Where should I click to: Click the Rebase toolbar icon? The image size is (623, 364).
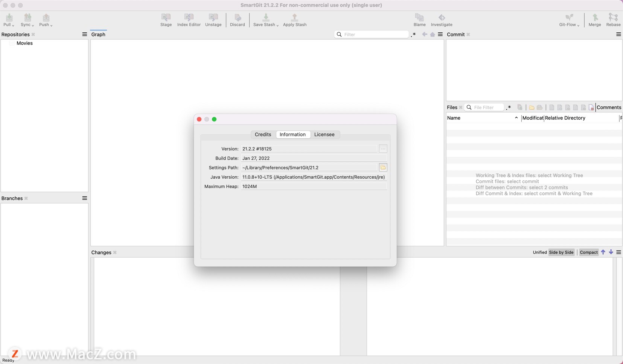pyautogui.click(x=613, y=20)
